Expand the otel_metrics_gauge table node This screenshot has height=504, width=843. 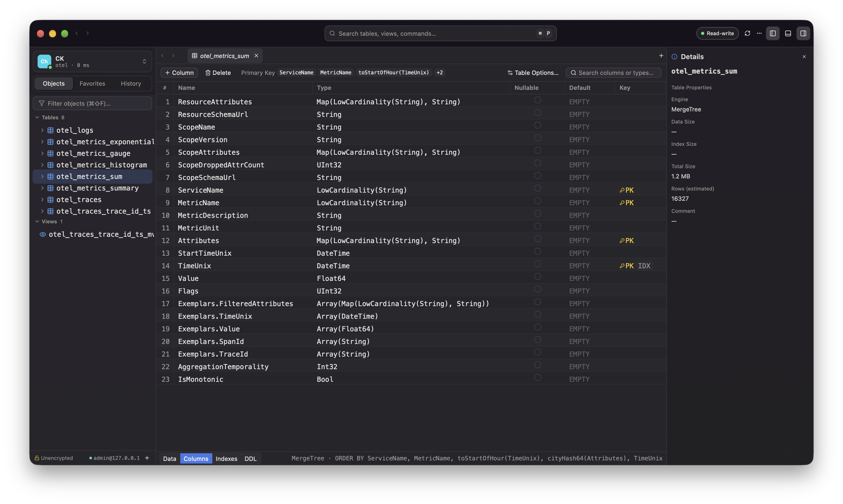[x=42, y=153]
